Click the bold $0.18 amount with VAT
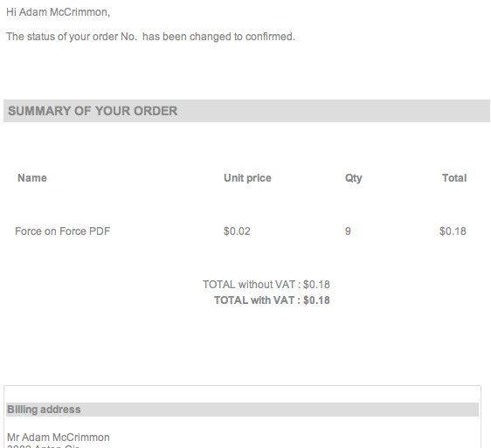This screenshot has height=448, width=491. tap(316, 300)
